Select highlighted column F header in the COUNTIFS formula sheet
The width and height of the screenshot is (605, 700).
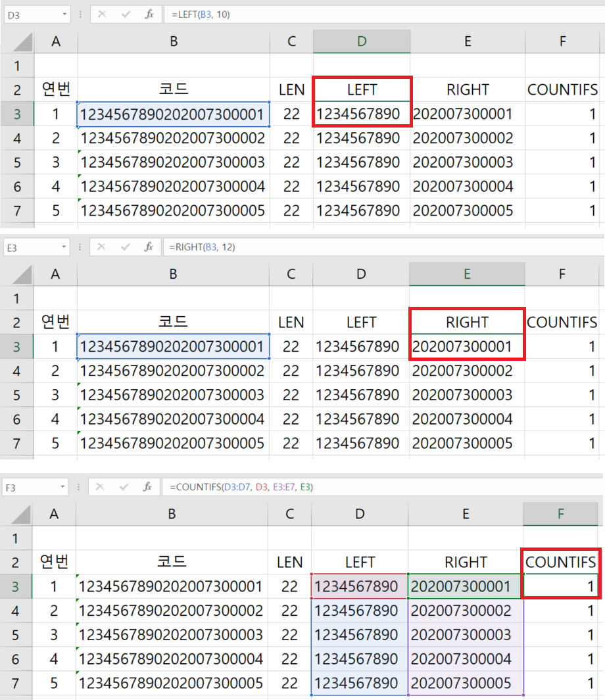(x=561, y=514)
